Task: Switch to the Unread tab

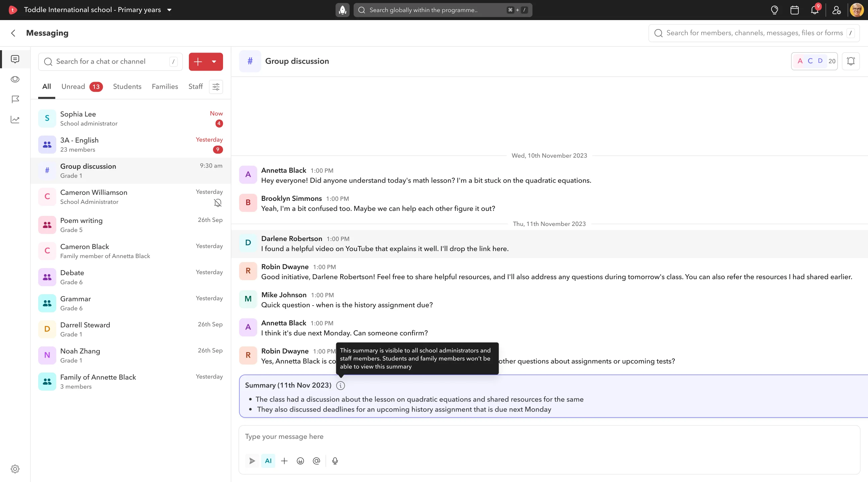Action: (82, 87)
